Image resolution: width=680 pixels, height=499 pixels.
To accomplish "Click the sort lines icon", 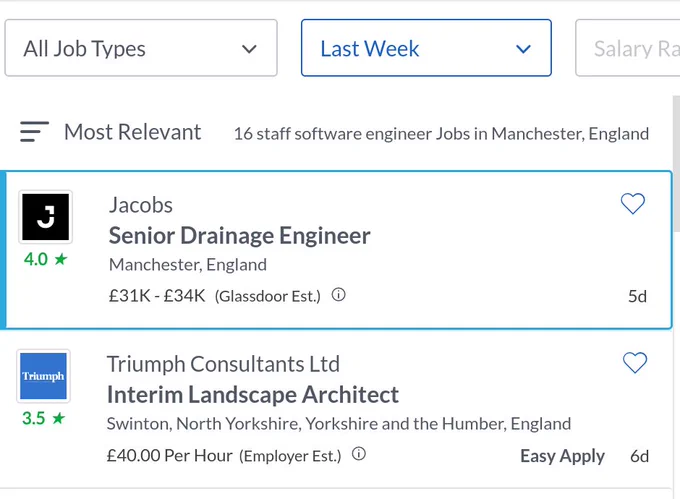I will click(34, 131).
